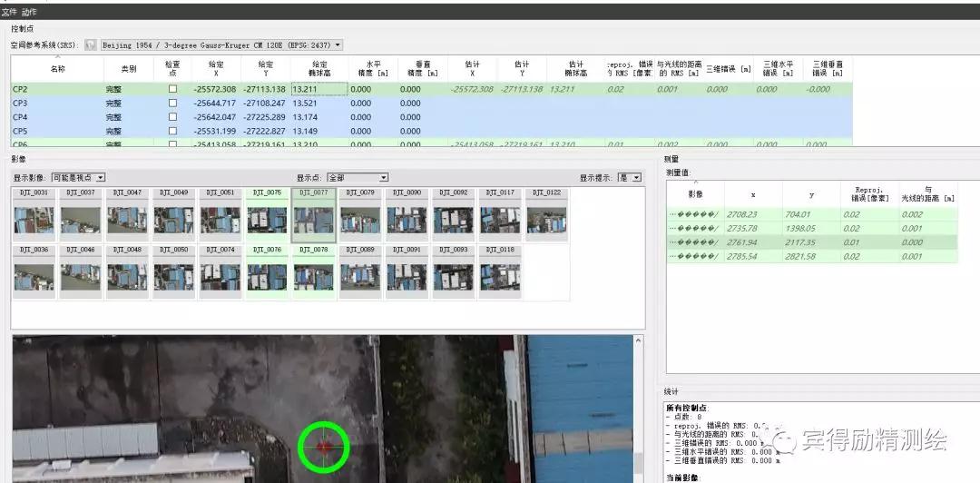Edit the CP2 ellipsoid height field 13.211

[319, 89]
